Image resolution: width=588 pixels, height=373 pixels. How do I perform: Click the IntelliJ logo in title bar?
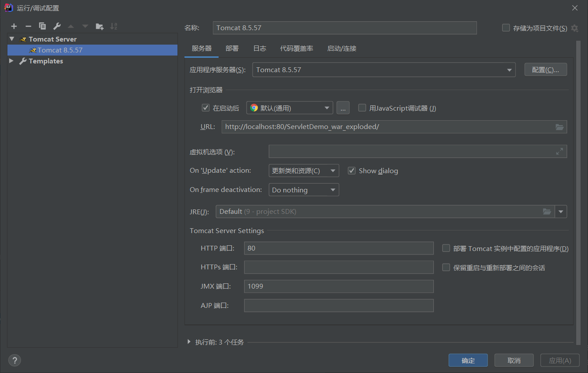[x=8, y=8]
